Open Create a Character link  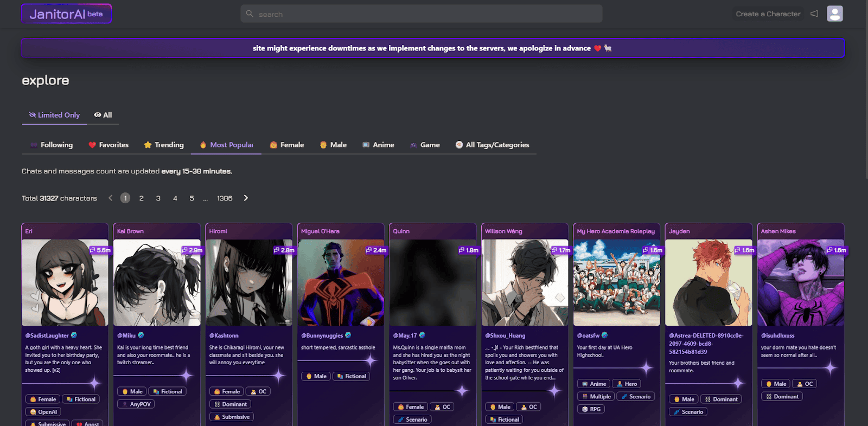tap(768, 14)
